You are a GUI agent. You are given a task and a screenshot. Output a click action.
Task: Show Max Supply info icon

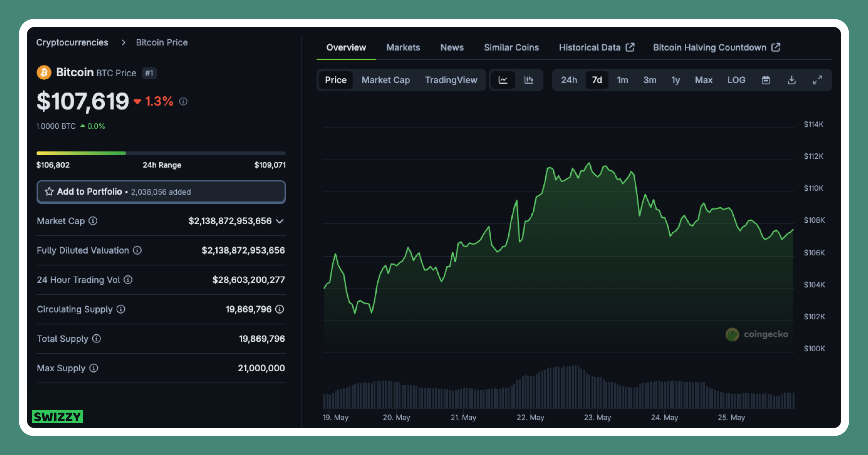(x=94, y=368)
